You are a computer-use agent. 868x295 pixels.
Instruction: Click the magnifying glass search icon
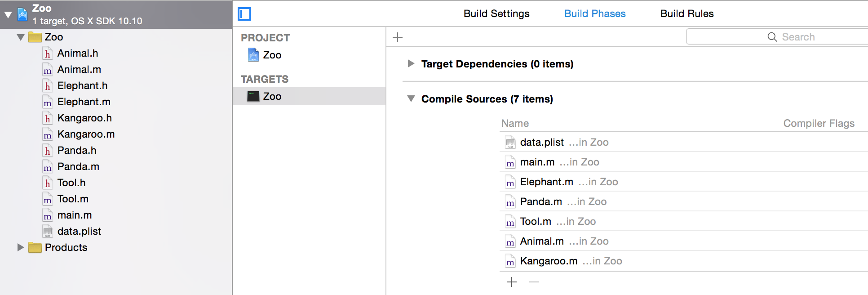772,37
